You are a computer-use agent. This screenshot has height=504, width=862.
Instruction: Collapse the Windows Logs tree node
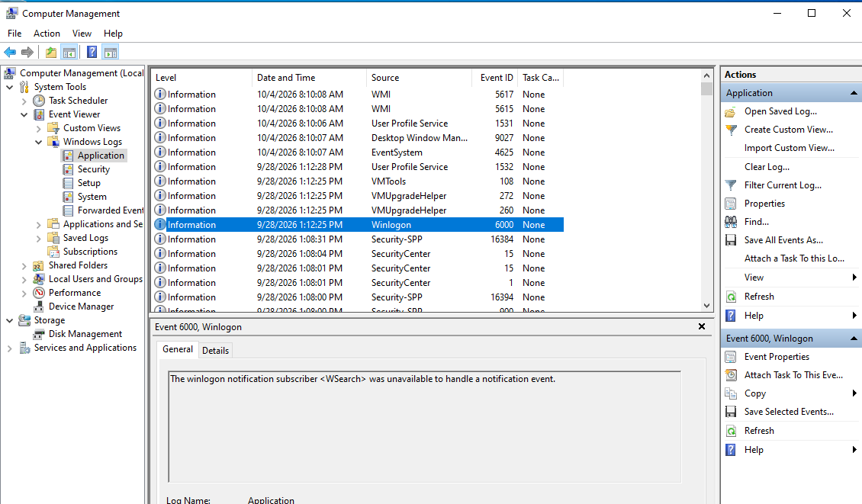(38, 142)
